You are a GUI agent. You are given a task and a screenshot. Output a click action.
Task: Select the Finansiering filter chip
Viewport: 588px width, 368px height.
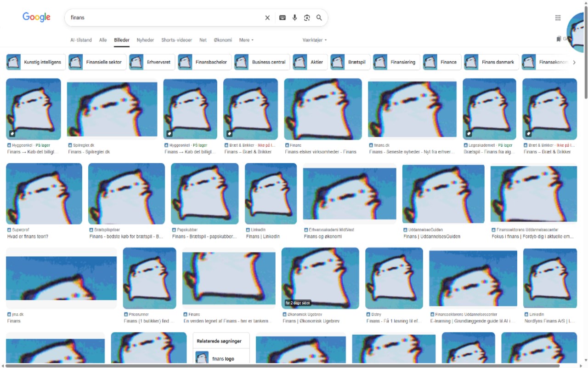pyautogui.click(x=396, y=62)
